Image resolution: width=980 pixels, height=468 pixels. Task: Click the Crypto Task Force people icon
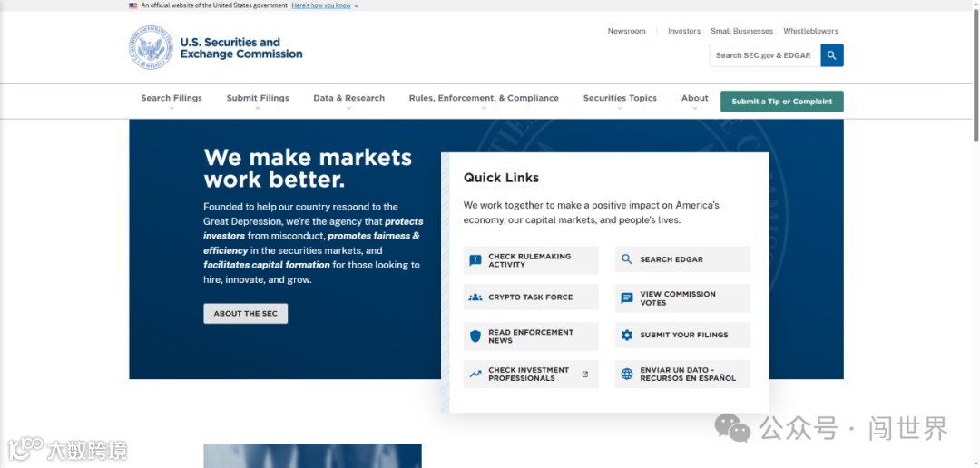475,297
